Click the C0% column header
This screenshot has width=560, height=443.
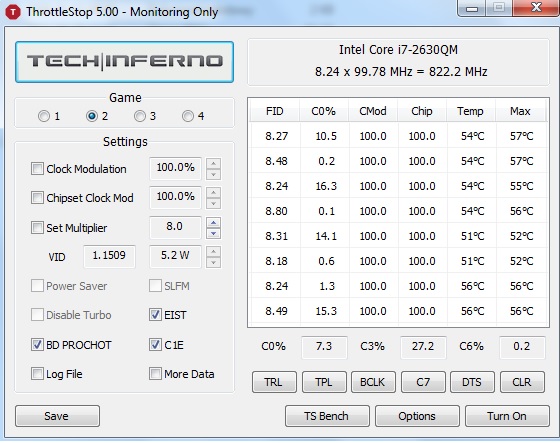(324, 111)
